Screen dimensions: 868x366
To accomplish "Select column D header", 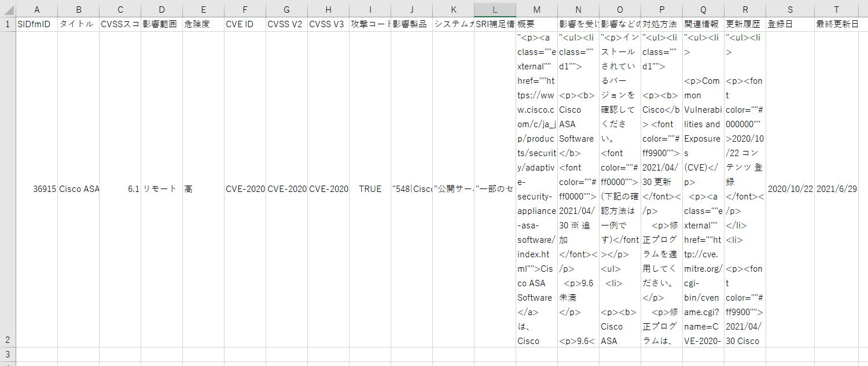I will (162, 9).
